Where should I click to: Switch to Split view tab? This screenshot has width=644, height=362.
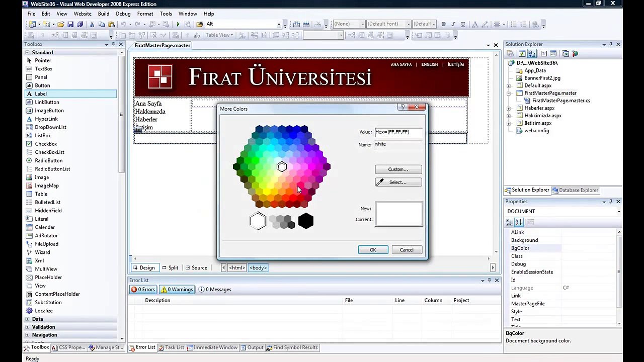point(170,267)
